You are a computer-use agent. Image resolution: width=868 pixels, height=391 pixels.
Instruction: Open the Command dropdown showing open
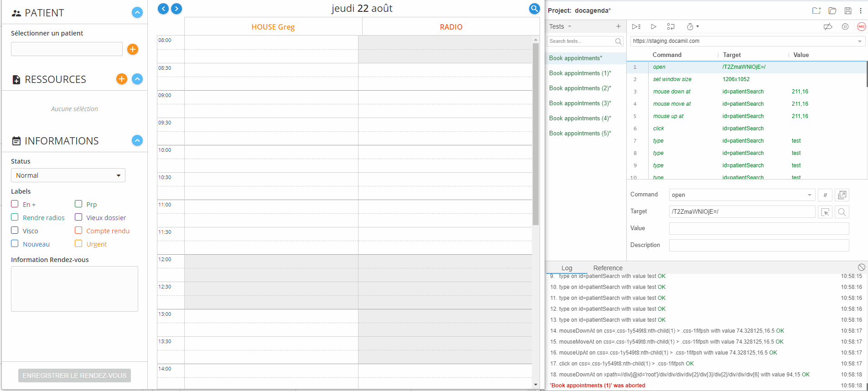tap(742, 195)
